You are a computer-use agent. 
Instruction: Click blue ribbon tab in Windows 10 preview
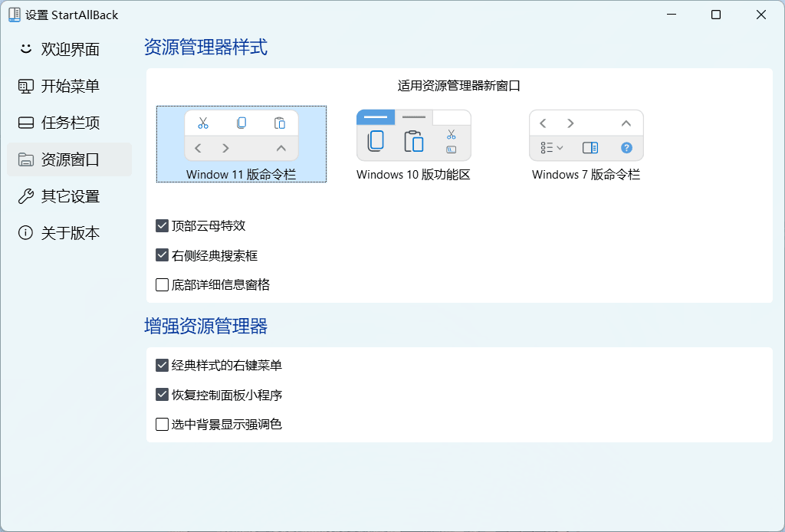[x=376, y=117]
